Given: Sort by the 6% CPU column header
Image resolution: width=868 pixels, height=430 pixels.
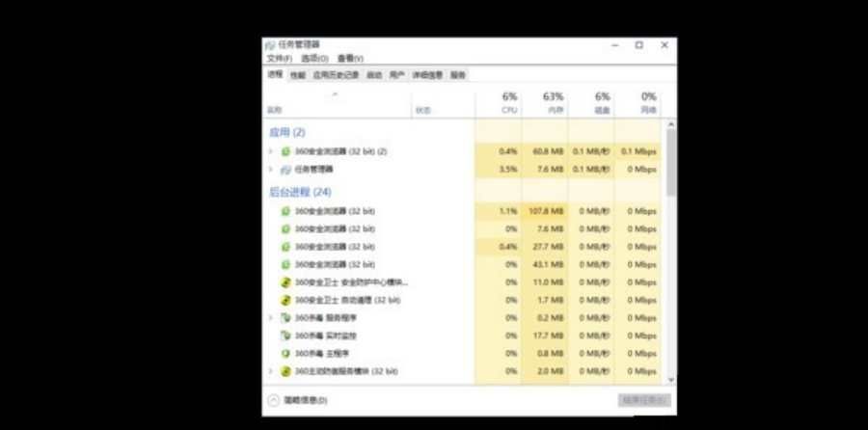Looking at the screenshot, I should point(499,103).
